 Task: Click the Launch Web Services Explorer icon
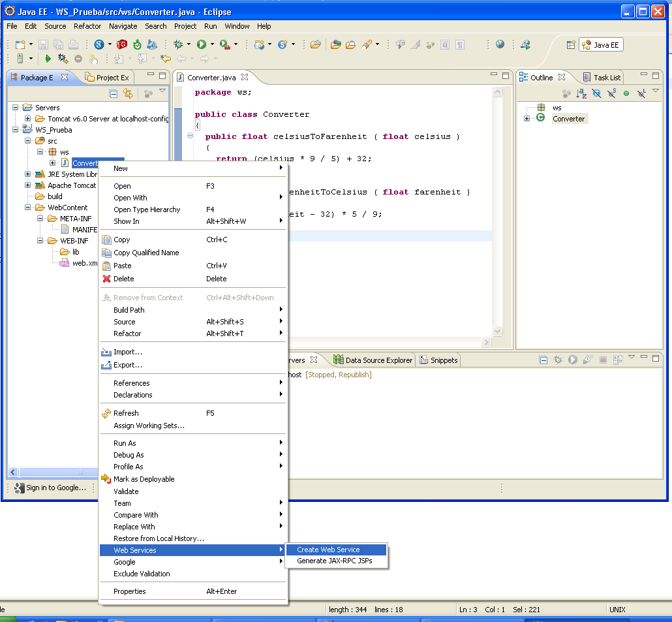pos(525,44)
